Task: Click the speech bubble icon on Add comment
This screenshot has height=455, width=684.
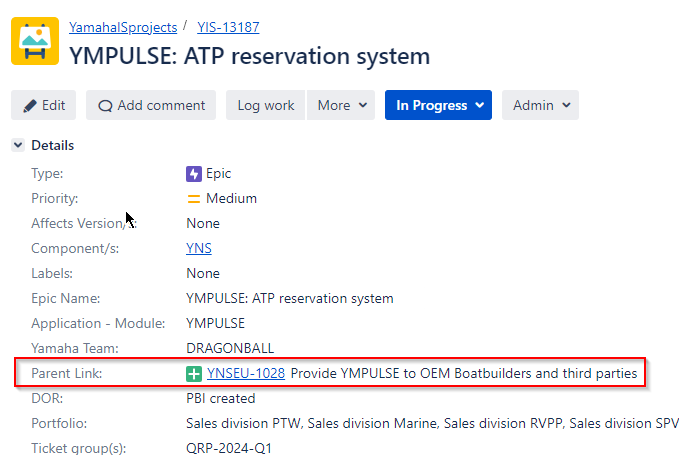Action: (x=105, y=106)
